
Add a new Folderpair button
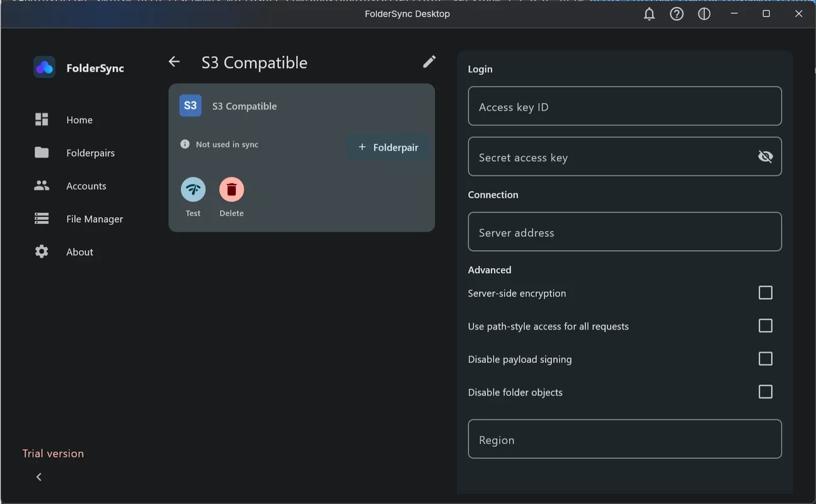click(x=388, y=147)
